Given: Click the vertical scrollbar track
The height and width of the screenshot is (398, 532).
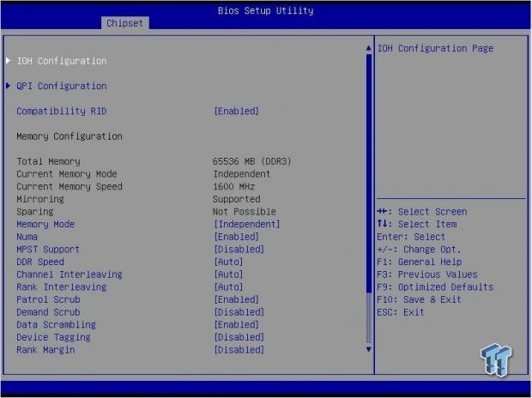Looking at the screenshot, I should click(369, 198).
